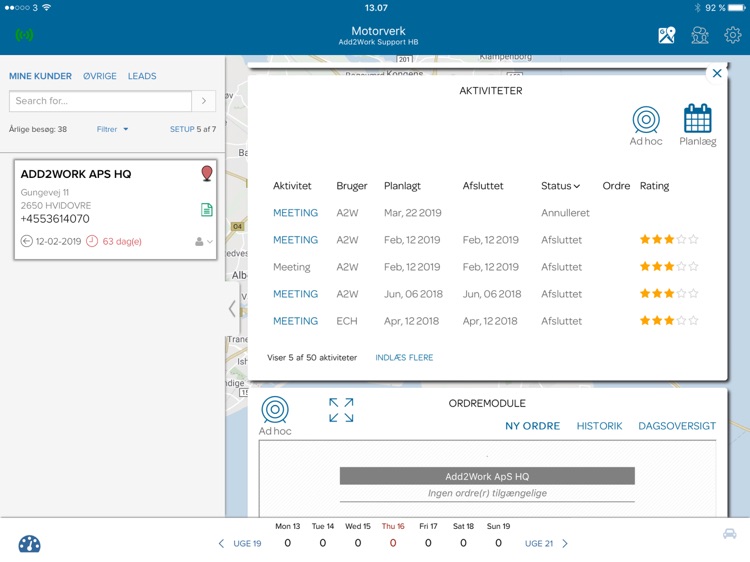Collapse the side panel with left chevron
The image size is (750, 562).
(x=232, y=309)
